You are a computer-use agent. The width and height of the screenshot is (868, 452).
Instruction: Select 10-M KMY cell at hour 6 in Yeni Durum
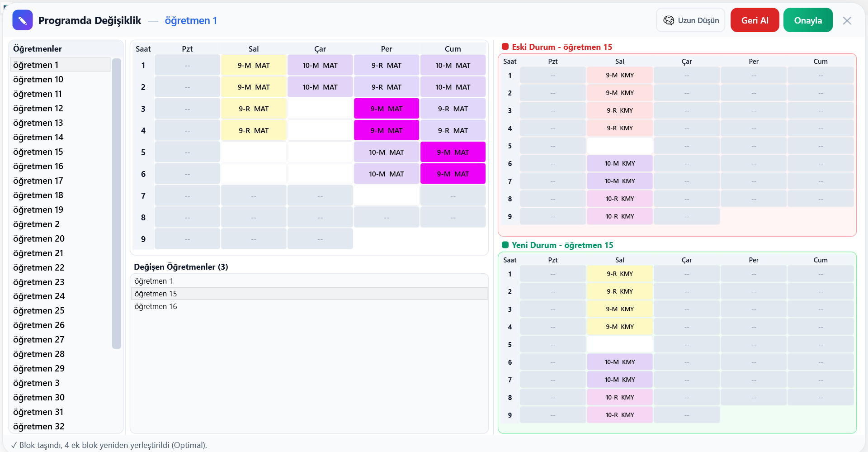tap(619, 362)
